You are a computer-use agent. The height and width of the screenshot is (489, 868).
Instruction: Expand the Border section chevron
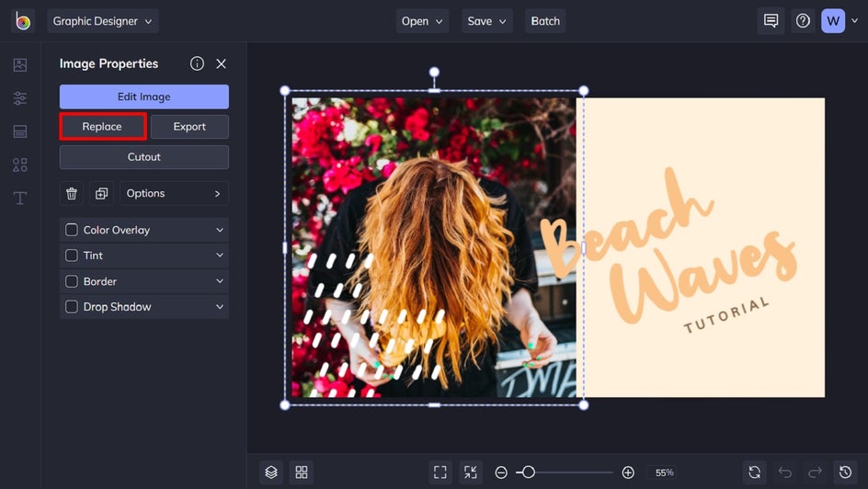220,281
